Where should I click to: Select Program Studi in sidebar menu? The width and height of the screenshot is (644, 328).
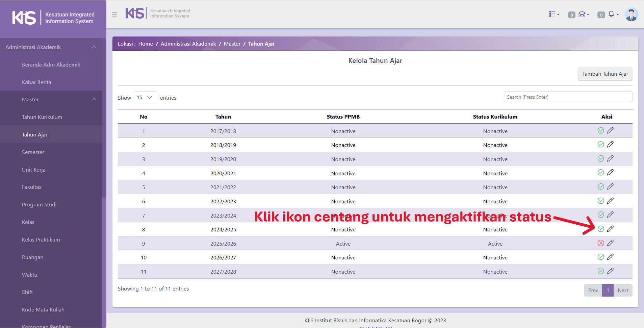coord(39,204)
